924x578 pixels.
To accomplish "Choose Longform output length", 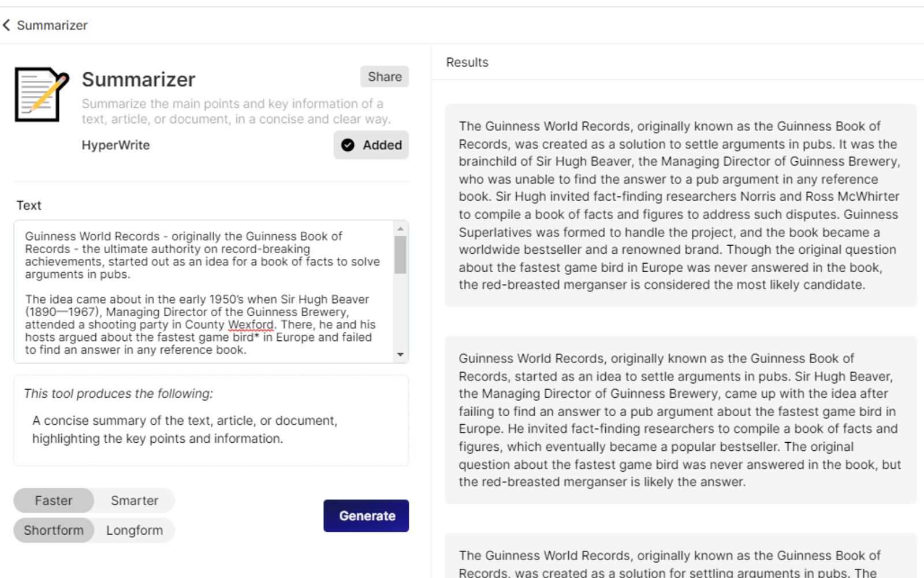I will coord(135,530).
